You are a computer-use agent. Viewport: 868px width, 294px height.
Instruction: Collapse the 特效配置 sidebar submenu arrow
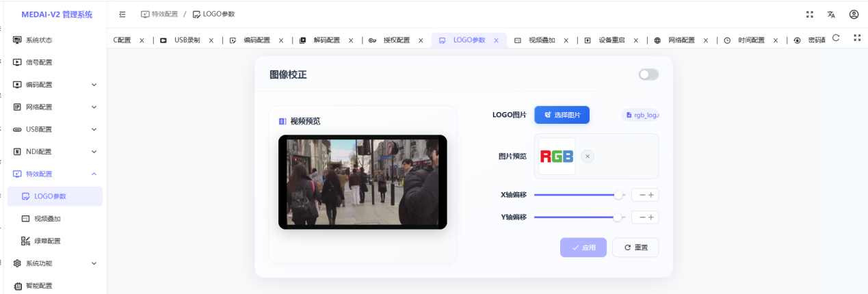tap(94, 174)
